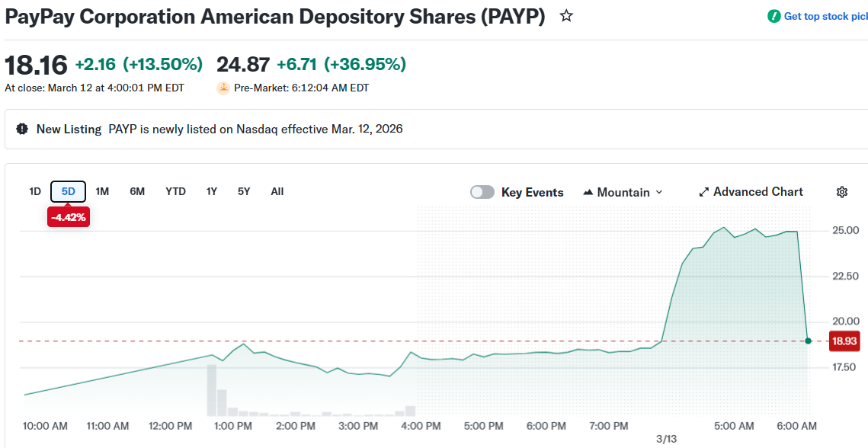
Task: Click the Advanced Chart diagonal arrows icon
Action: tap(703, 191)
